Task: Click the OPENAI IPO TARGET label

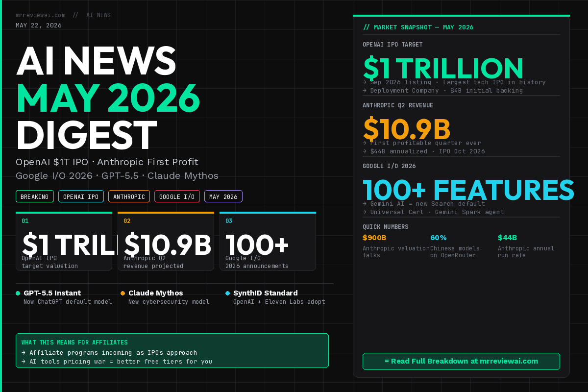Action: (392, 45)
